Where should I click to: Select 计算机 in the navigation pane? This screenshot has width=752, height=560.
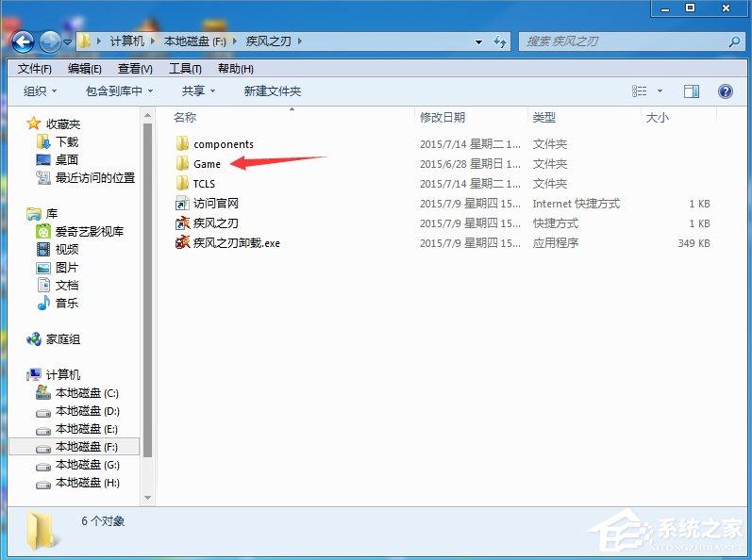[x=63, y=374]
